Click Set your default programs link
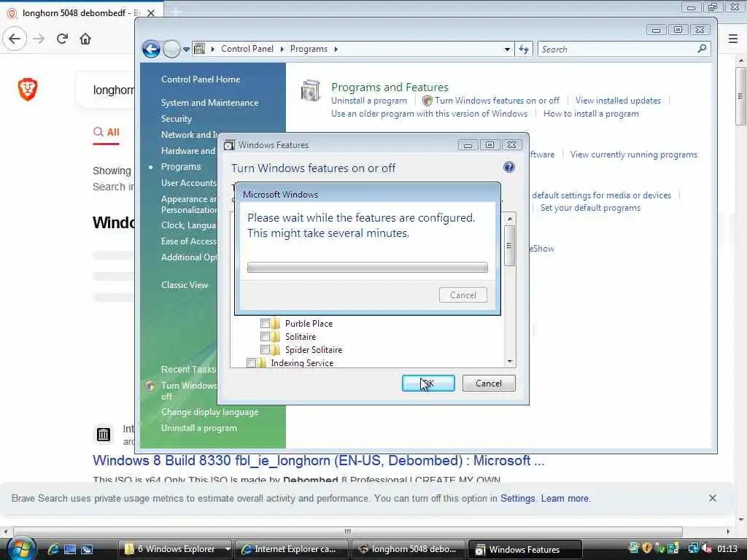747x560 pixels. pyautogui.click(x=590, y=208)
